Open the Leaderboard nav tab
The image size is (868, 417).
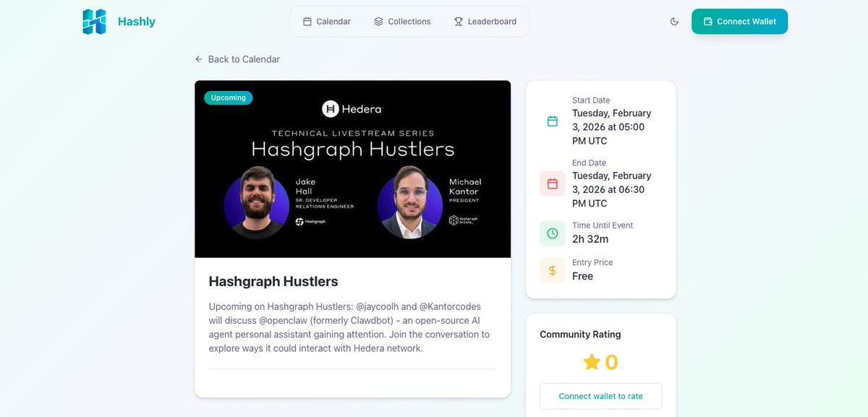[485, 22]
